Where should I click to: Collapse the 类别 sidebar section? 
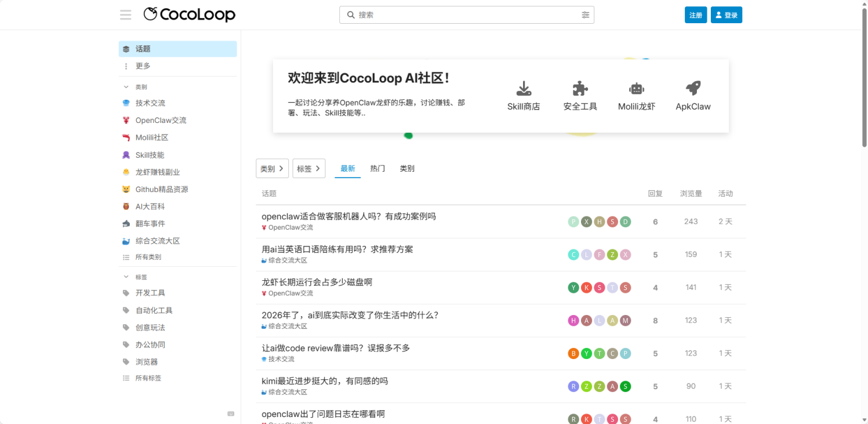pyautogui.click(x=136, y=87)
